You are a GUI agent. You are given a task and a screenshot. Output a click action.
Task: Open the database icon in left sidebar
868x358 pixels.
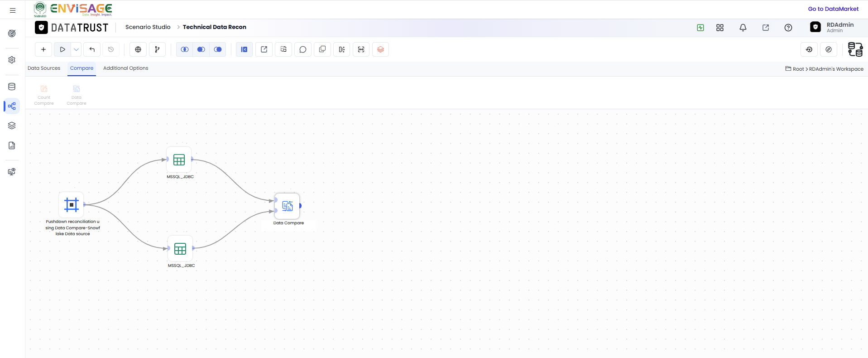tap(12, 87)
